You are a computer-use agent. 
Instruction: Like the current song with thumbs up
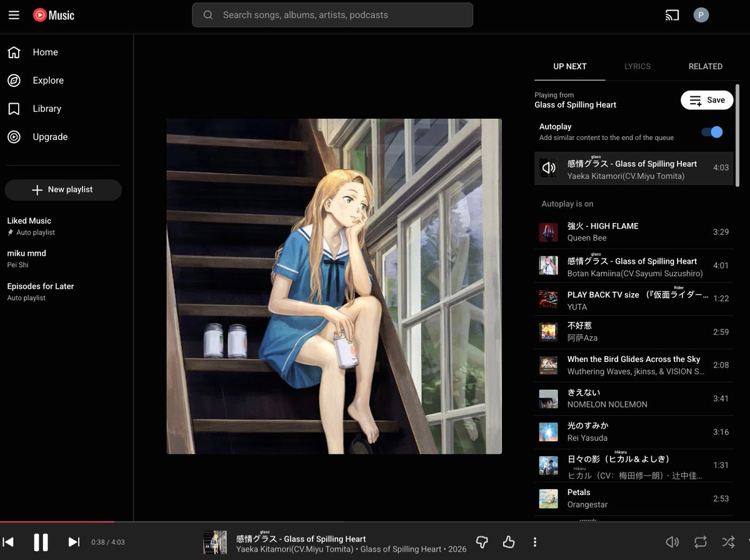click(509, 542)
